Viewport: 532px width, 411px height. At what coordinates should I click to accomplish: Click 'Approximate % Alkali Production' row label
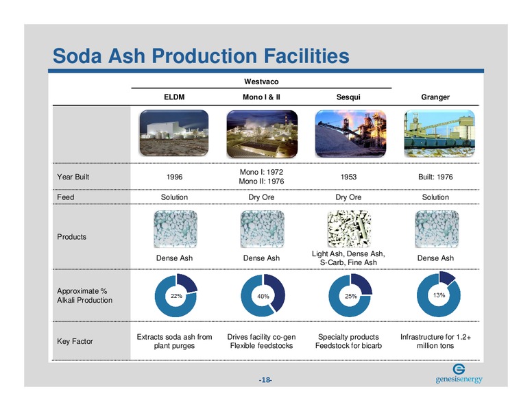pyautogui.click(x=84, y=295)
